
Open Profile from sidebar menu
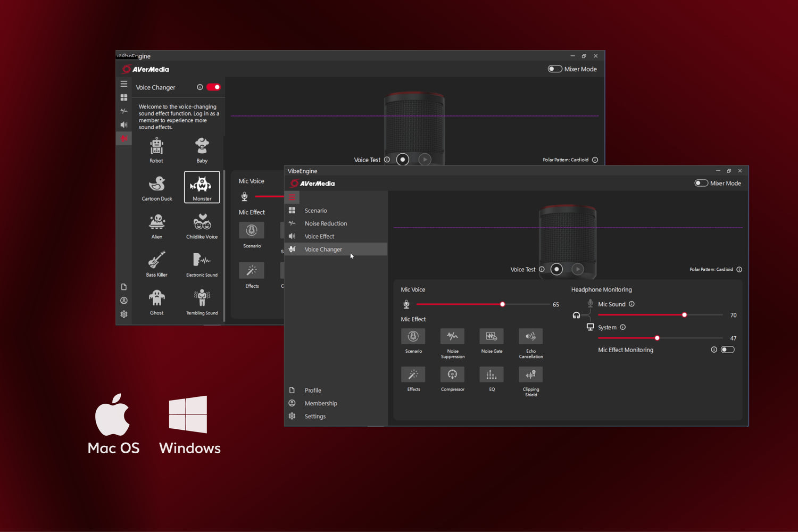(x=336, y=390)
